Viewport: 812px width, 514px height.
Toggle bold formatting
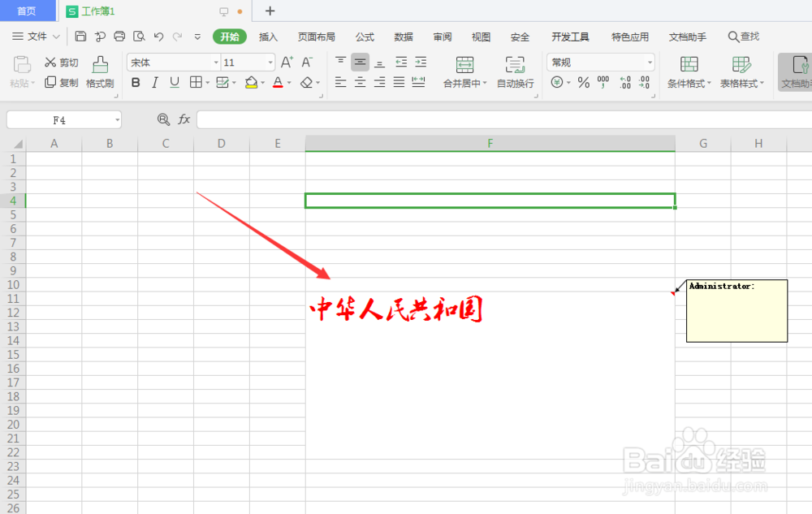[136, 82]
